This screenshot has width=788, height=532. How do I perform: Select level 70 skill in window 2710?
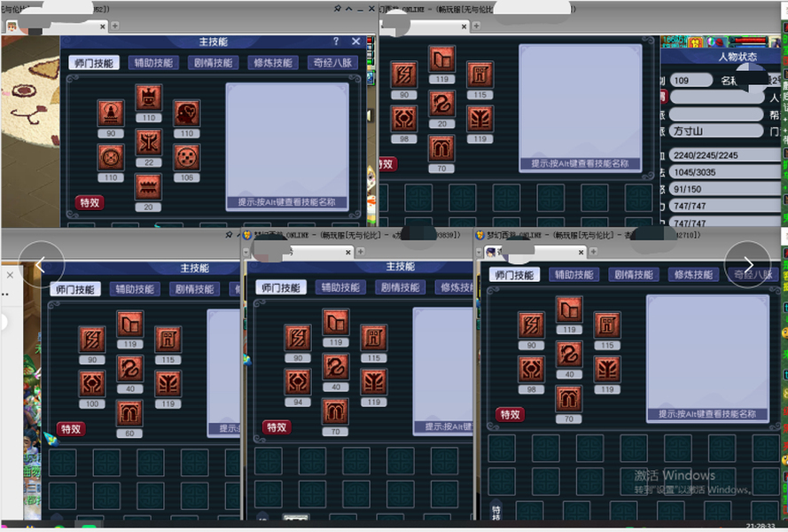pyautogui.click(x=569, y=399)
